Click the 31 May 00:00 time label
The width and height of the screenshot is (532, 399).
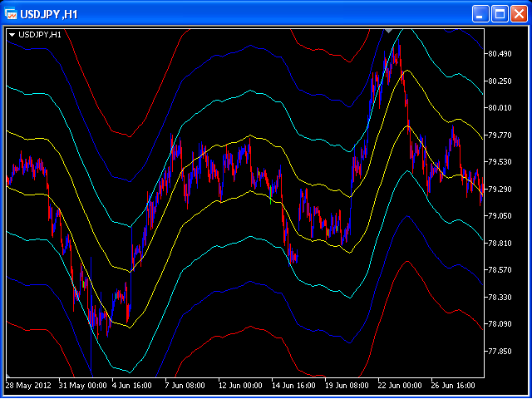click(82, 386)
